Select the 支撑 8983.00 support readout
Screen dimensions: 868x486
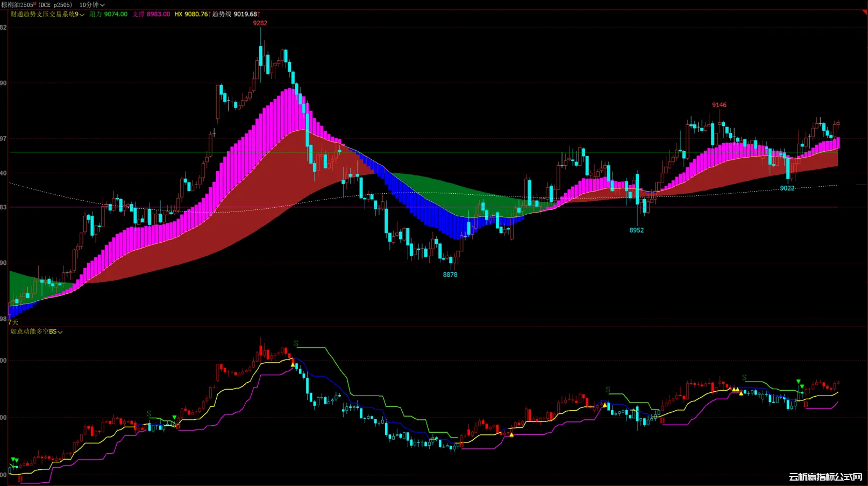tap(151, 14)
